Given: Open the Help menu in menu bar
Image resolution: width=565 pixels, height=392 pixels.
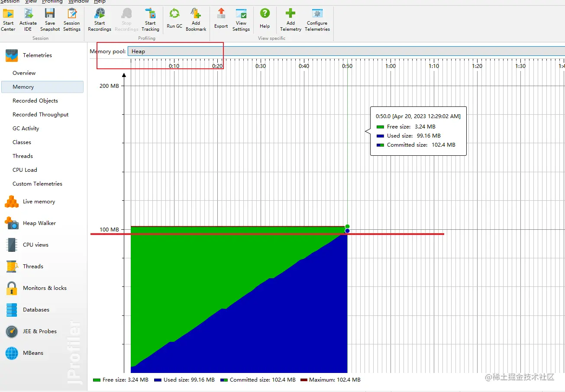Looking at the screenshot, I should 100,2.
